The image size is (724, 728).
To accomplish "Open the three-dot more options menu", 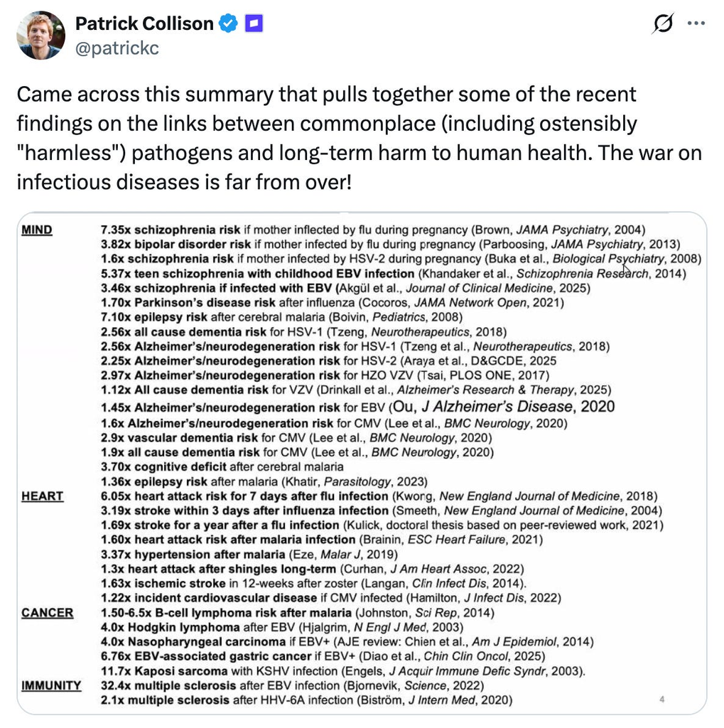I will 696,23.
